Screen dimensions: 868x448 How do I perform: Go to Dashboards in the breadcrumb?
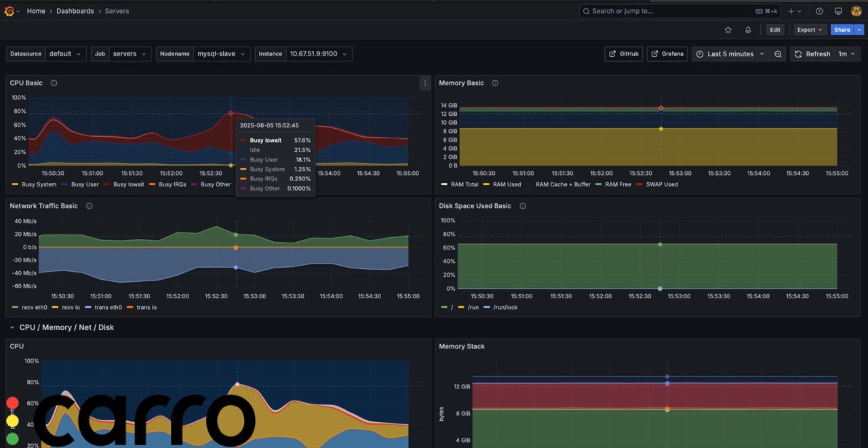pyautogui.click(x=75, y=11)
